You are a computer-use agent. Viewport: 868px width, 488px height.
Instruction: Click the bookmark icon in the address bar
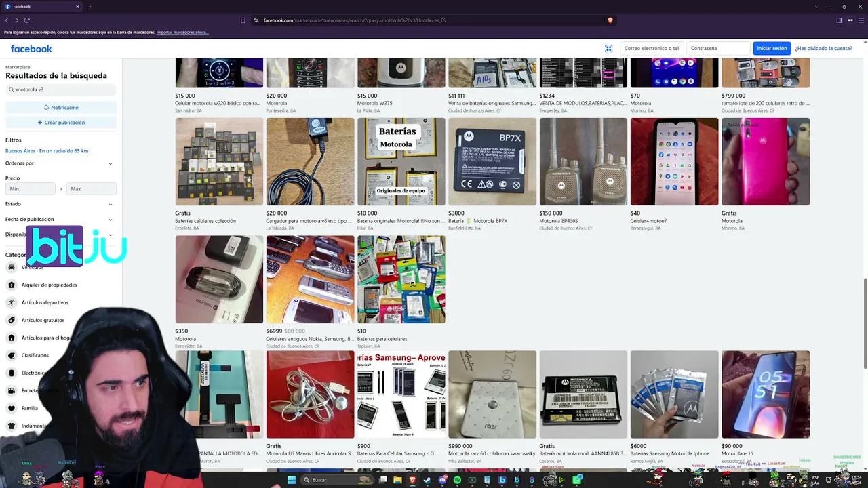pos(243,20)
